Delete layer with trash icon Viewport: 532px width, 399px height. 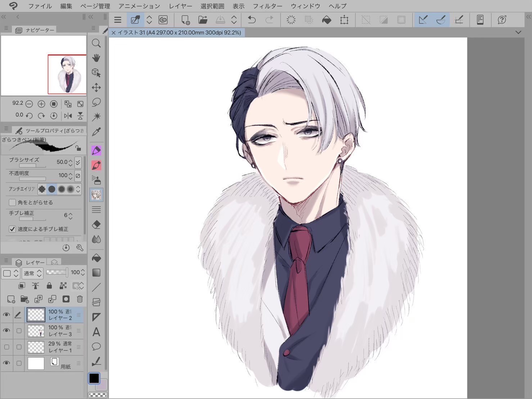pos(80,299)
